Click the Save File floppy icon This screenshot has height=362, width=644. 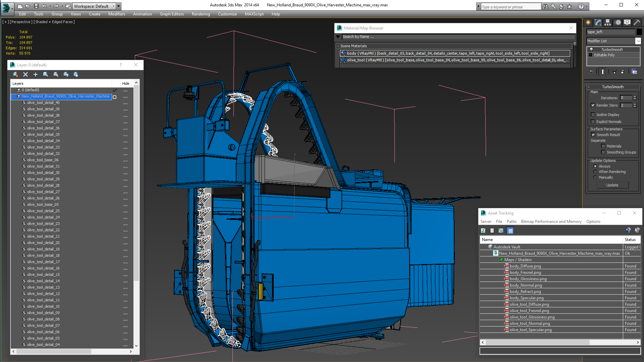[x=36, y=6]
